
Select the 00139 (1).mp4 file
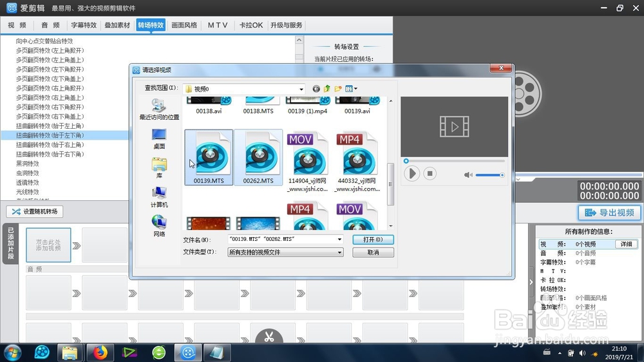point(308,106)
